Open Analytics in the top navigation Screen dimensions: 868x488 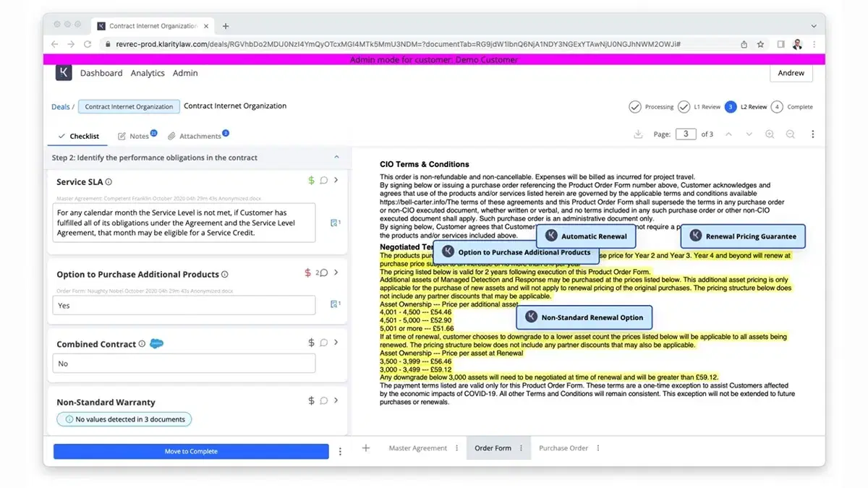pos(148,73)
